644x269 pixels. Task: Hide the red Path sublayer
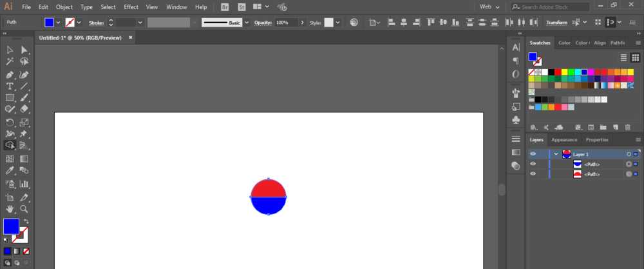[533, 174]
